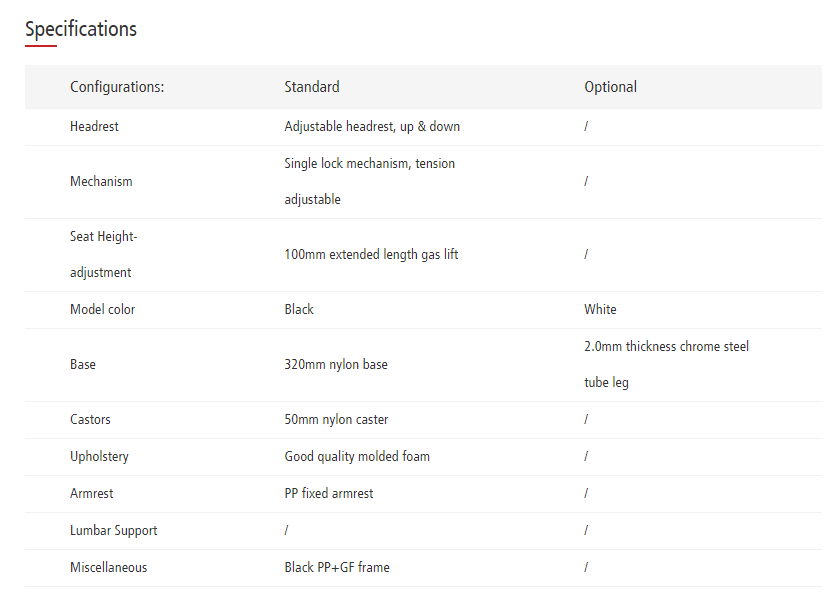Viewport: 840px width, 592px height.
Task: Click the 'Single lock mechanism' cell
Action: coord(369,181)
